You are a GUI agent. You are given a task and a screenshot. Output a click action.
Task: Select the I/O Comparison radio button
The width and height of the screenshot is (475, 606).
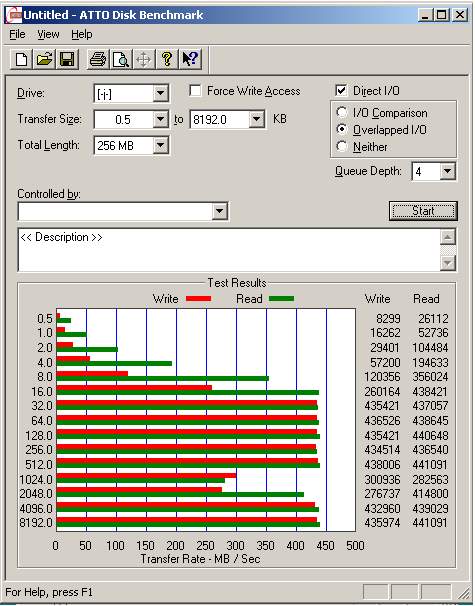(342, 112)
